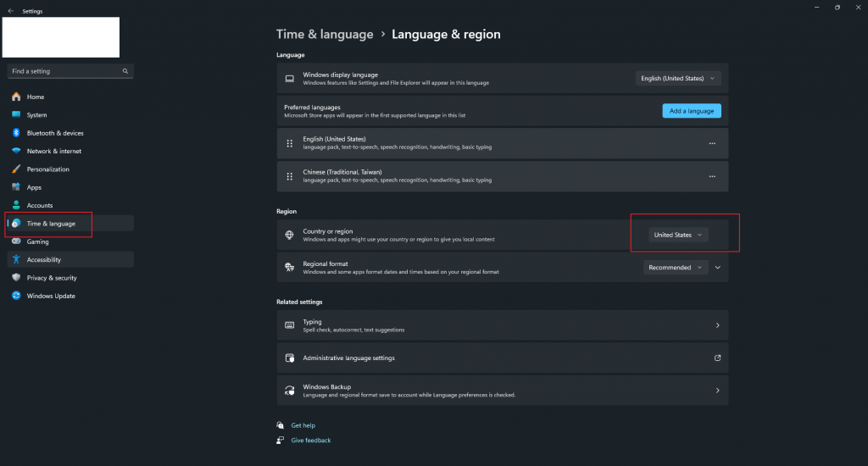Open more options for English (United States)
This screenshot has width=868, height=466.
712,143
